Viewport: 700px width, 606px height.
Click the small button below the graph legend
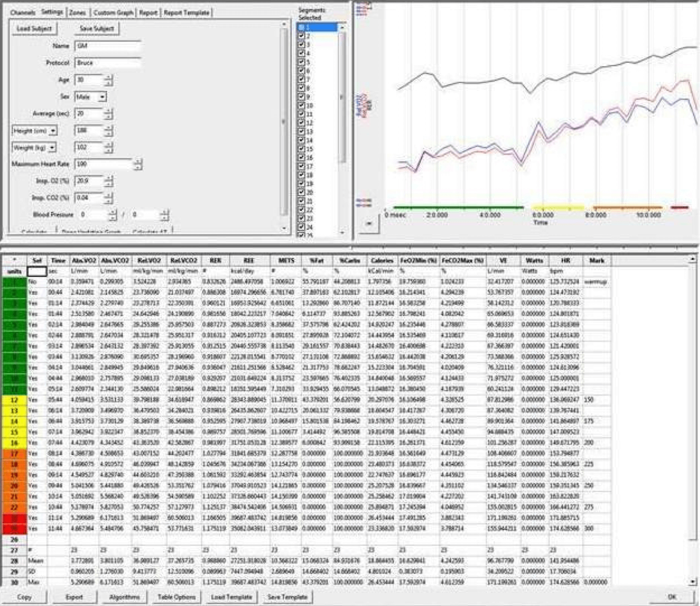pos(369,223)
